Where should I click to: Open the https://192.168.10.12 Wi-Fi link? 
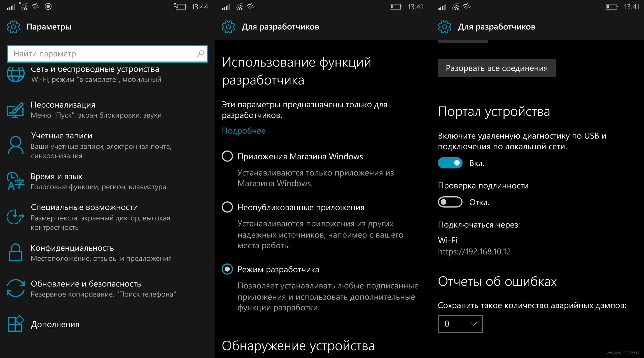tap(474, 251)
